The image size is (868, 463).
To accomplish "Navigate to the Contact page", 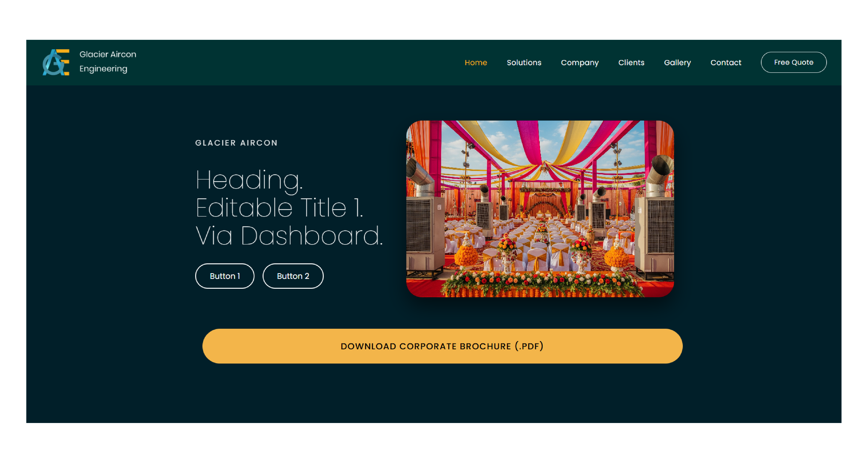I will tap(726, 63).
